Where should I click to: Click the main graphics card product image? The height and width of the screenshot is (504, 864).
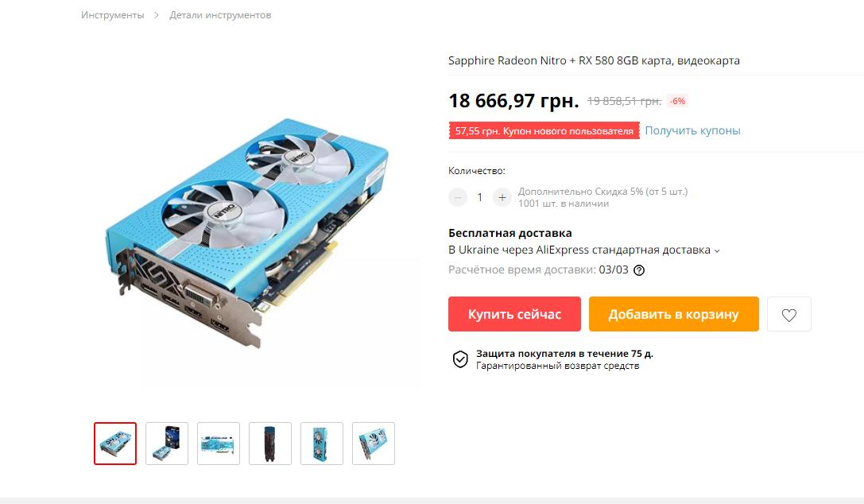pyautogui.click(x=248, y=231)
